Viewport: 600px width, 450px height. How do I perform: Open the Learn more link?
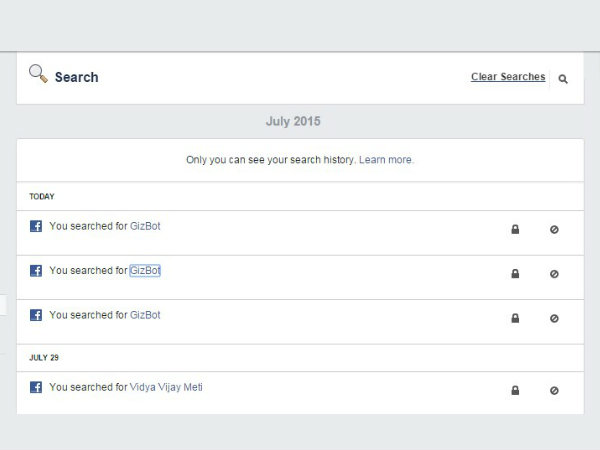(x=386, y=160)
